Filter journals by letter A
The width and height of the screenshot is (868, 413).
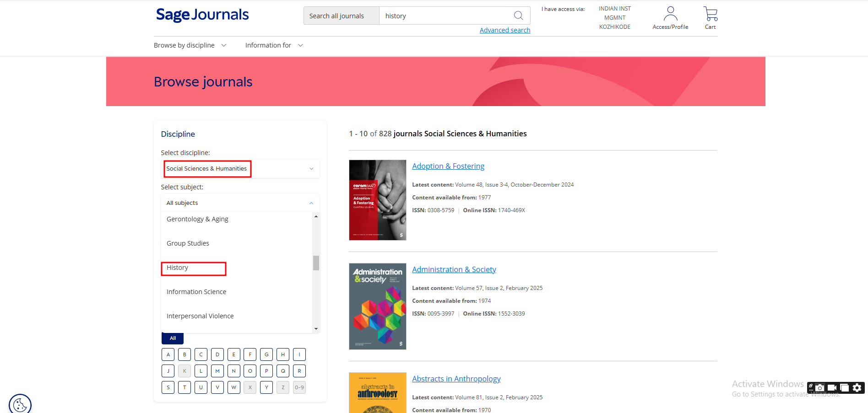tap(168, 354)
